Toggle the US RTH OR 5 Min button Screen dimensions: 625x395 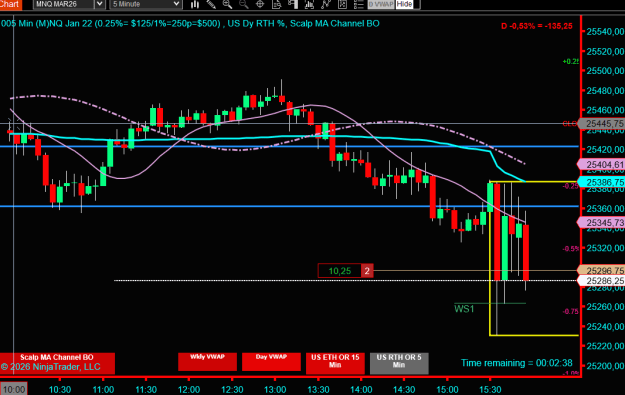[399, 363]
